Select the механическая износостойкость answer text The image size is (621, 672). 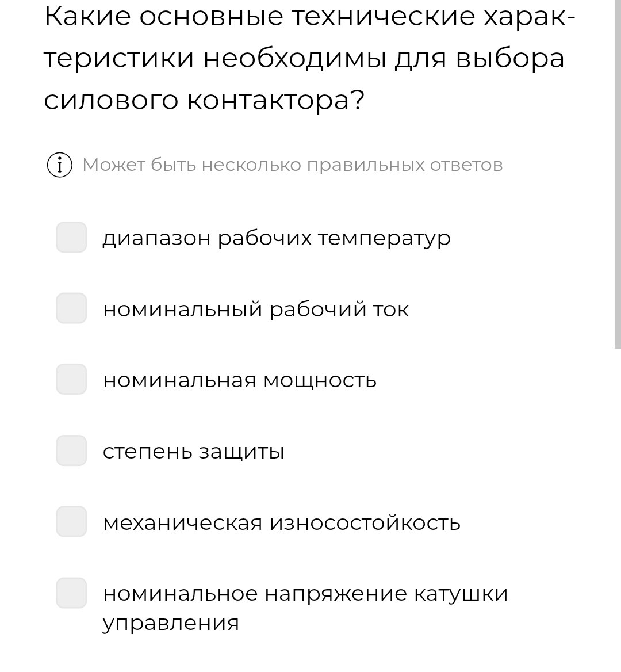tap(282, 523)
